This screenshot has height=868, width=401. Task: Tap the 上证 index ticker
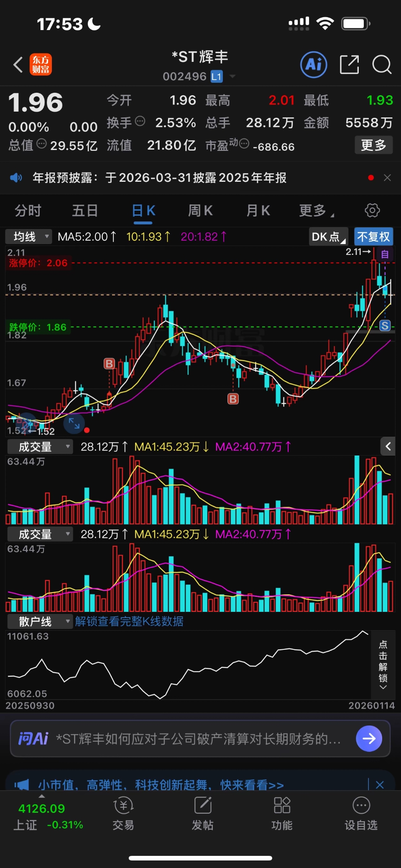[x=48, y=817]
